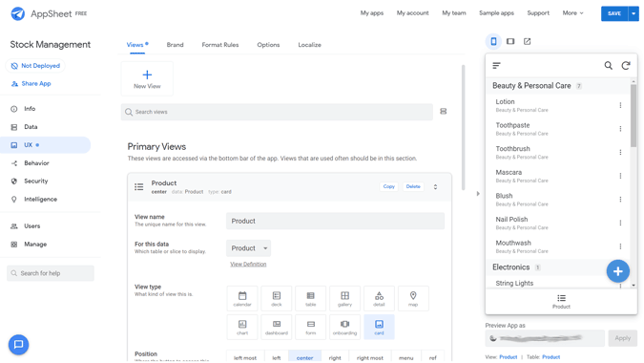Open the Nail Polish row three-dot menu
The image size is (644, 363).
620,223
